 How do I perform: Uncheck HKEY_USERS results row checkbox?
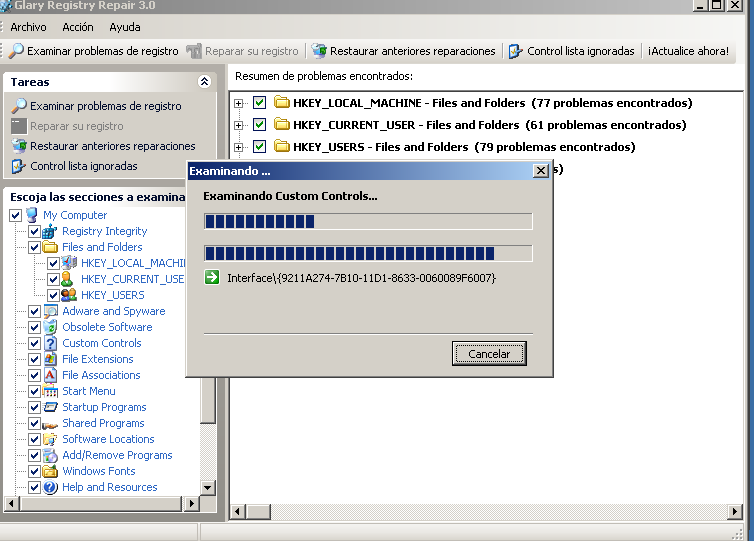pyautogui.click(x=259, y=146)
